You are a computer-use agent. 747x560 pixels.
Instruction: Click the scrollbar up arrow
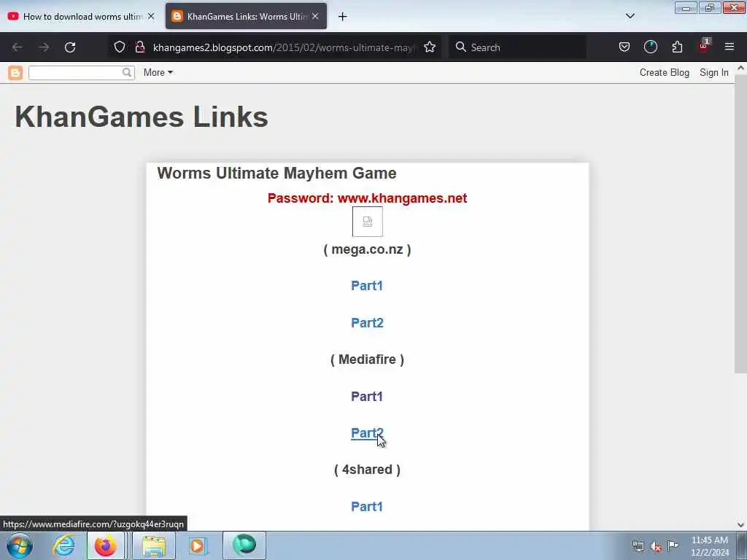(740, 68)
